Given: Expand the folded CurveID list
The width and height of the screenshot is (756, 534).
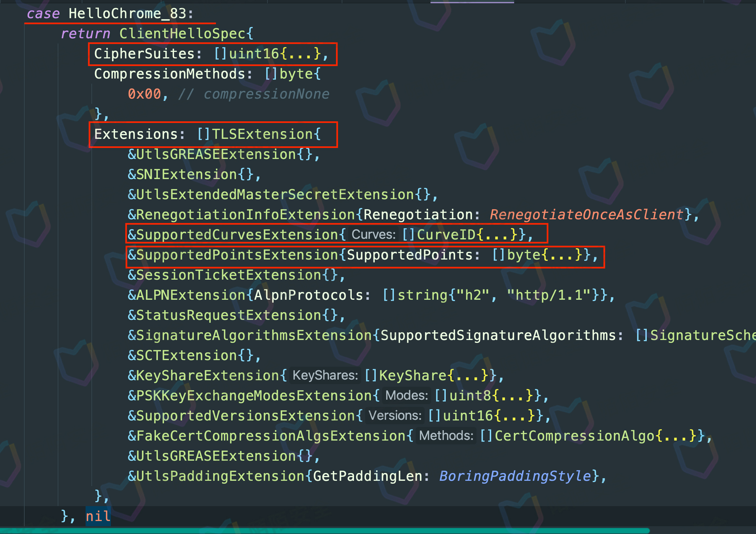Looking at the screenshot, I should click(x=497, y=235).
